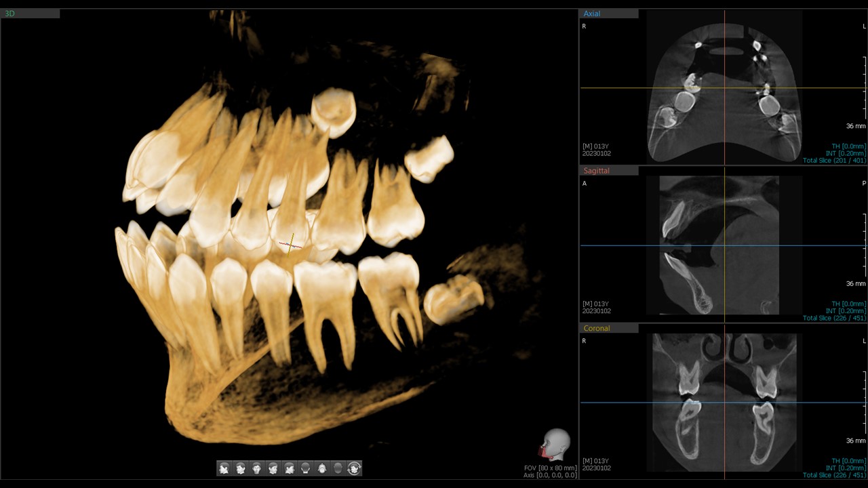Select the left oblique head view preset
The height and width of the screenshot is (488, 868).
pyautogui.click(x=273, y=468)
